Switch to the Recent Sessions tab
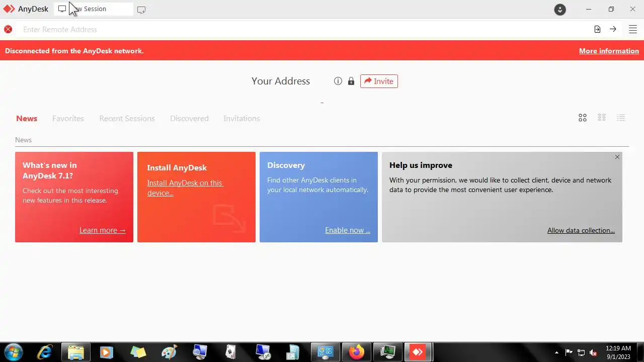644x362 pixels. [x=127, y=119]
